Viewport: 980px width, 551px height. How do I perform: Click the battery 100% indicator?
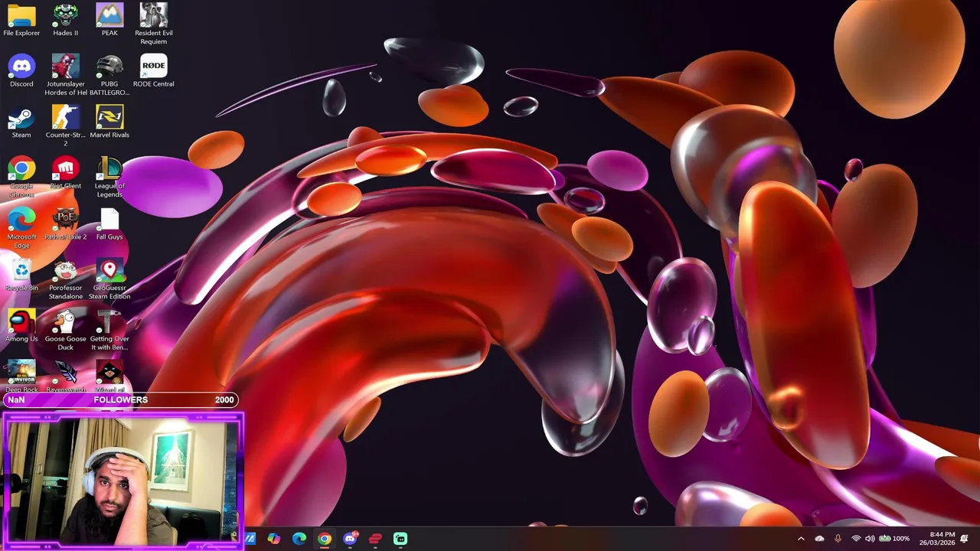(x=894, y=539)
